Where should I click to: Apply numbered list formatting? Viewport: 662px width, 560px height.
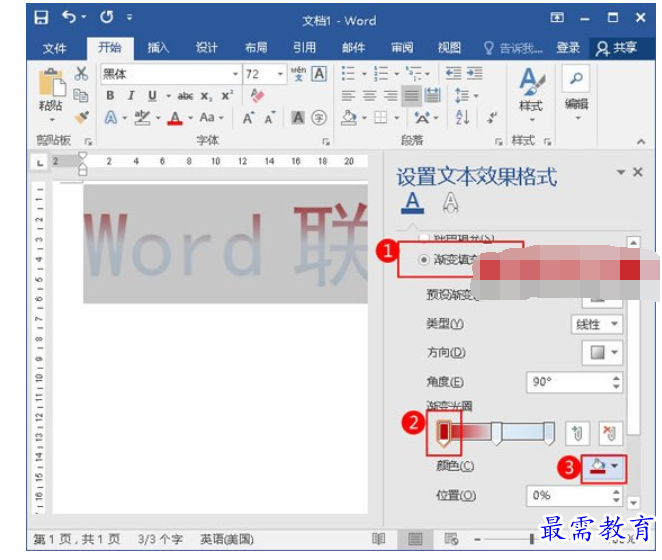(381, 73)
